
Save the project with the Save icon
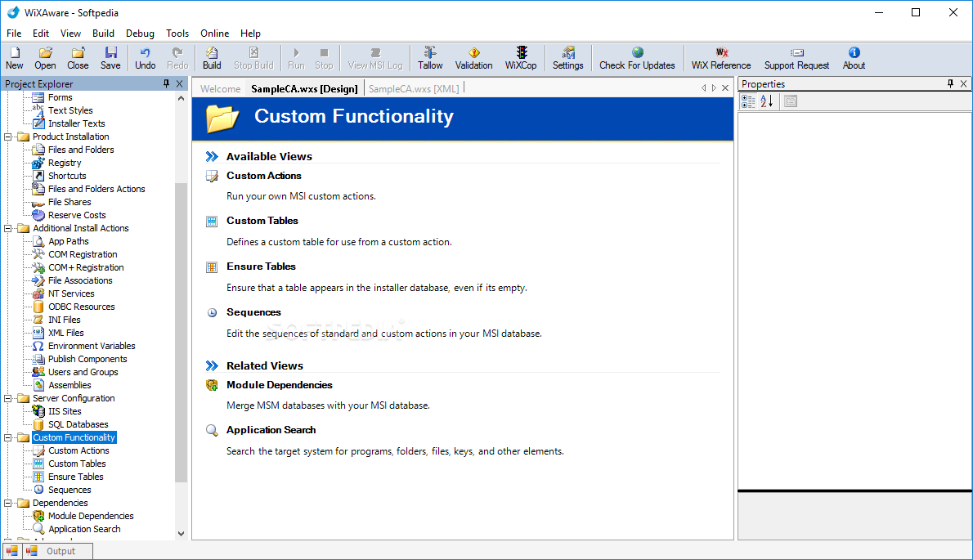pyautogui.click(x=110, y=58)
